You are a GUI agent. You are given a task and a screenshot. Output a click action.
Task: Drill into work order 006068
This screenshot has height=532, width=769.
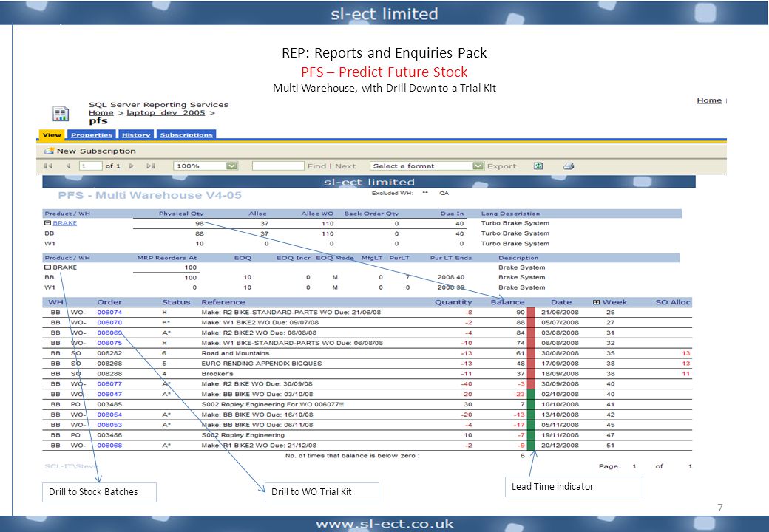pos(109,446)
